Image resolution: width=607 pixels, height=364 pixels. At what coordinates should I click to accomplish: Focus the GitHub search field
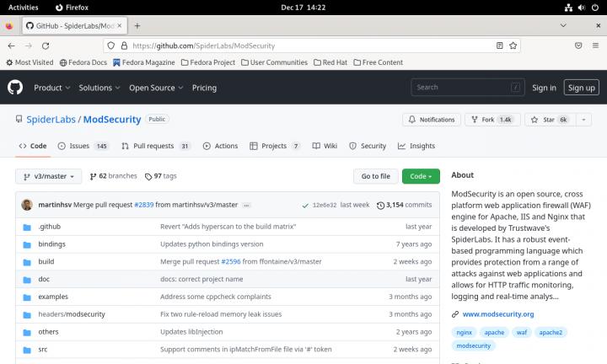click(468, 87)
